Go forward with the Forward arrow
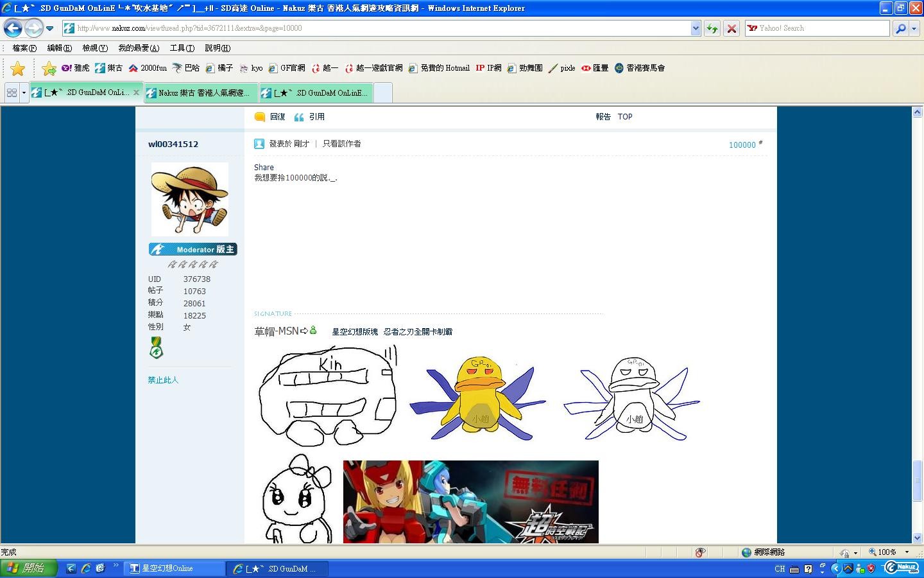This screenshot has width=924, height=578. pos(33,28)
